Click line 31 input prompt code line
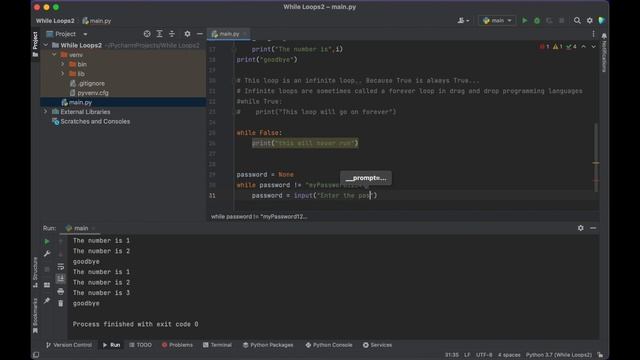This screenshot has width=640, height=360. pyautogui.click(x=314, y=196)
